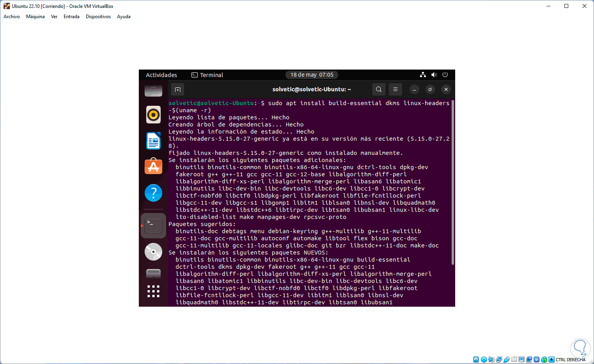Click the line 'Paquetes sugeridos:'
This screenshot has height=364, width=594.
(x=202, y=224)
